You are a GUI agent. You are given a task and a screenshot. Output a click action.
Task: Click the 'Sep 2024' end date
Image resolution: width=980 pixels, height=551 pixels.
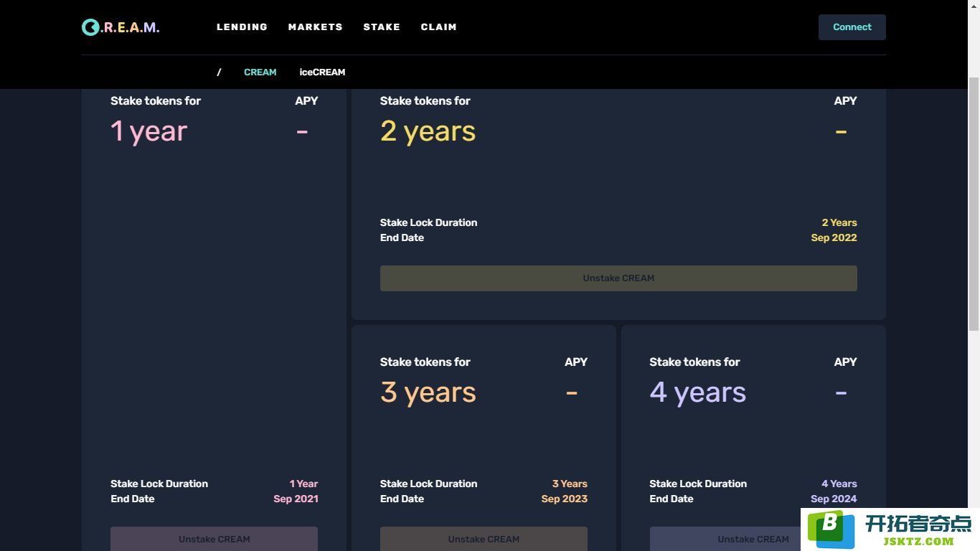pos(834,499)
